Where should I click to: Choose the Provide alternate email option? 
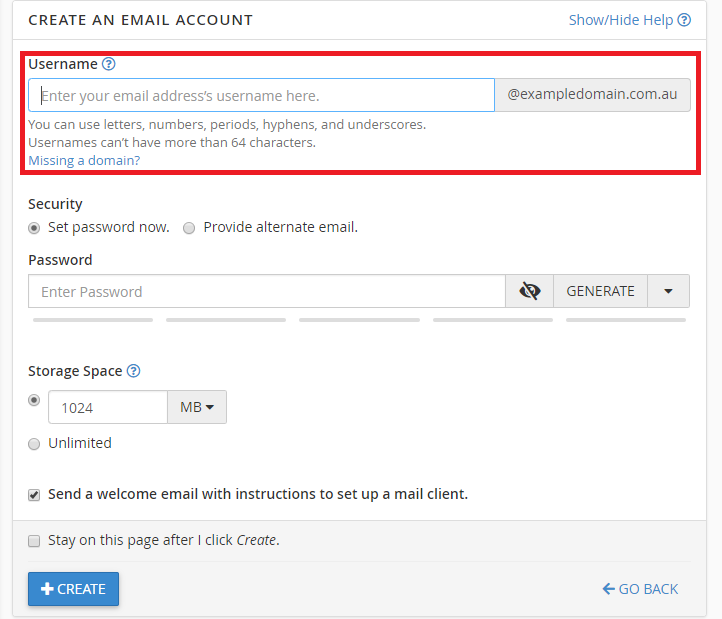tap(190, 228)
